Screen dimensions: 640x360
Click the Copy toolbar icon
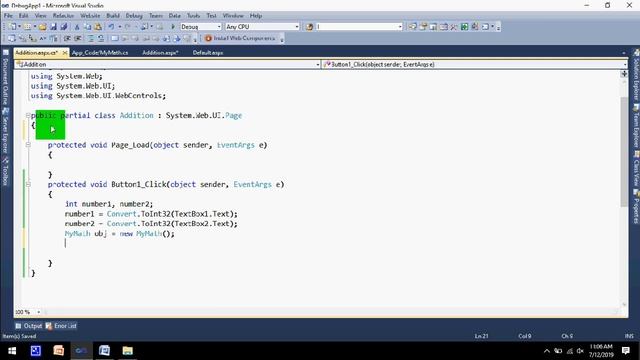(87, 27)
